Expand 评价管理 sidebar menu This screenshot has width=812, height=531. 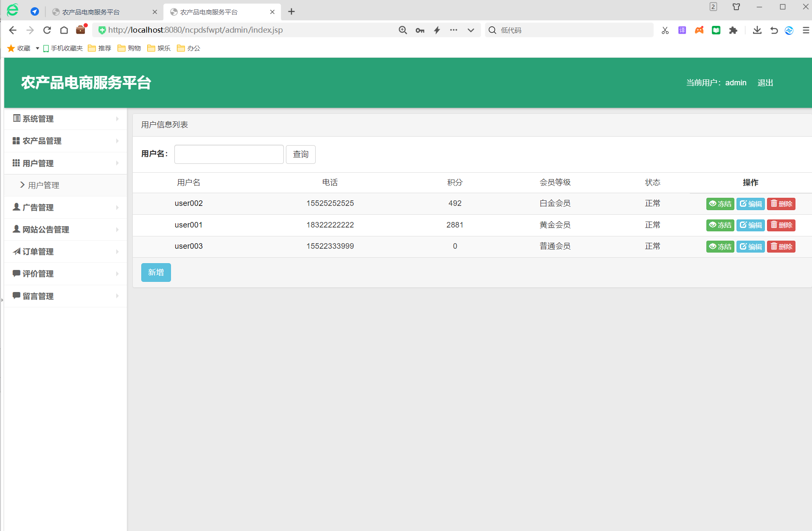(x=66, y=274)
